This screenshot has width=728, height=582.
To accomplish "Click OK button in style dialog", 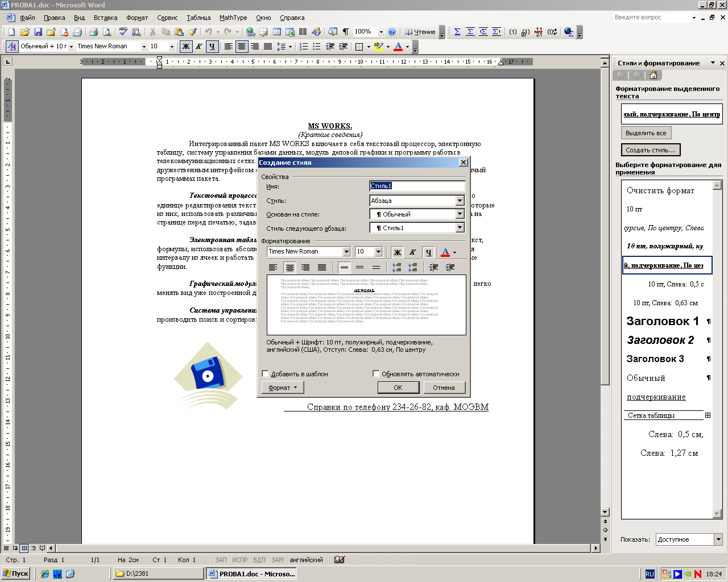I will (398, 388).
